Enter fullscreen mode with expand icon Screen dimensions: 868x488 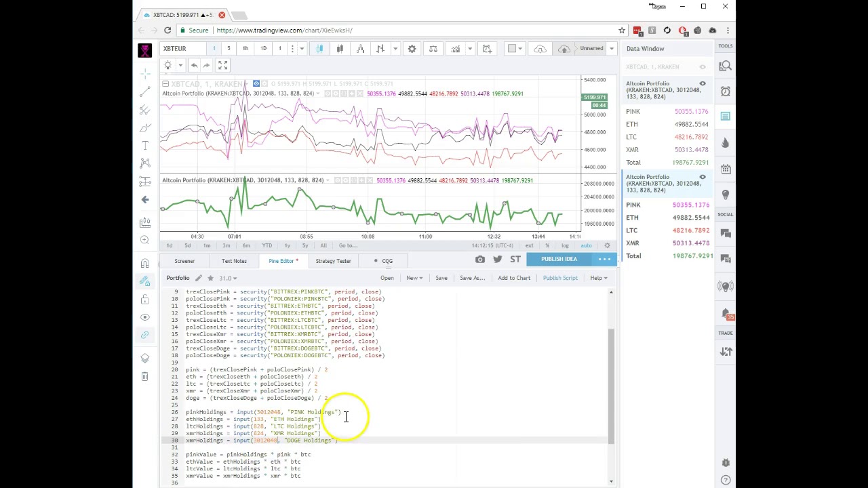(222, 65)
